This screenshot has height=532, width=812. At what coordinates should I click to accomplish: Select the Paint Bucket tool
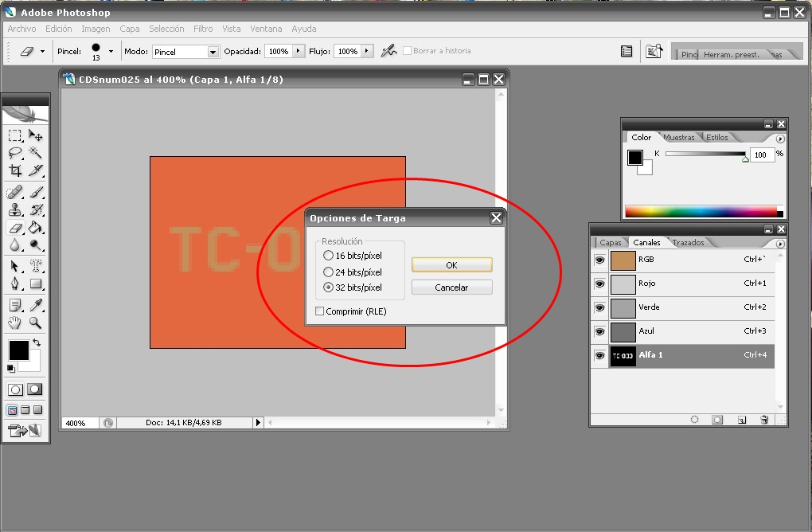[x=35, y=228]
